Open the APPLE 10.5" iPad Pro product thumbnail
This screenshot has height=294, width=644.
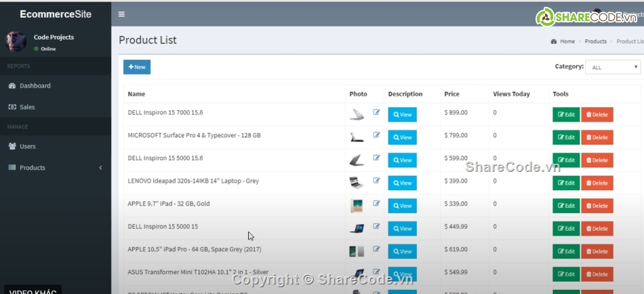pos(357,251)
